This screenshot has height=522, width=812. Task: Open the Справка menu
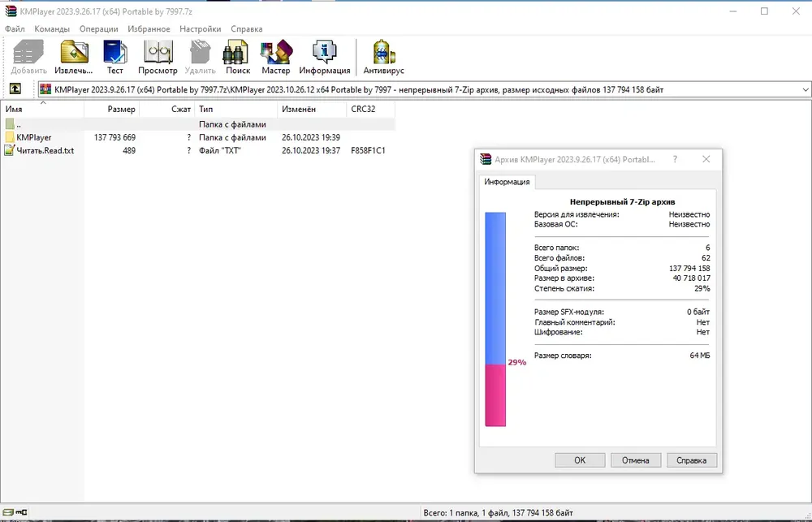247,29
